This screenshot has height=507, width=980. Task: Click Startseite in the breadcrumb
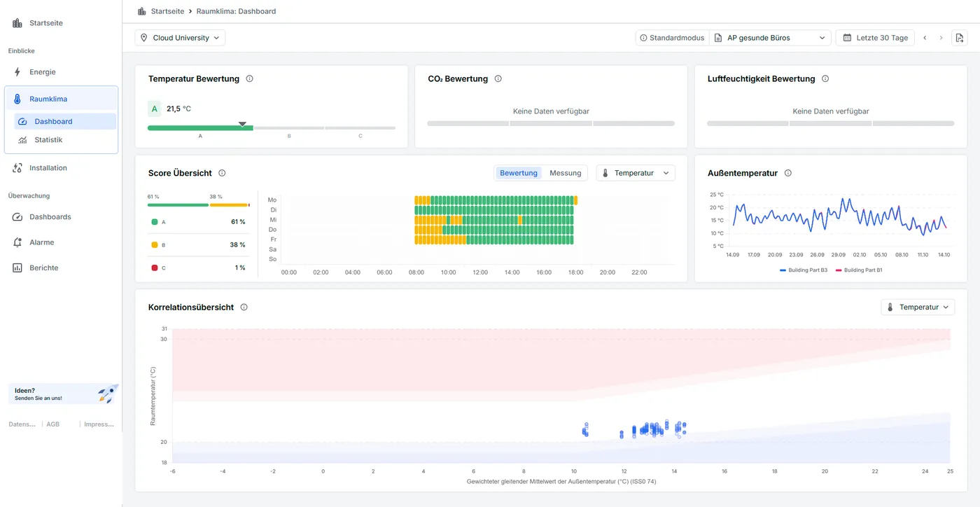click(167, 11)
